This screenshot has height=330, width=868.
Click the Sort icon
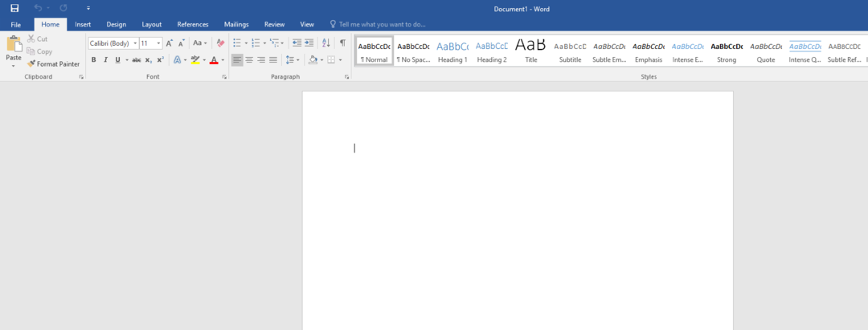(326, 43)
